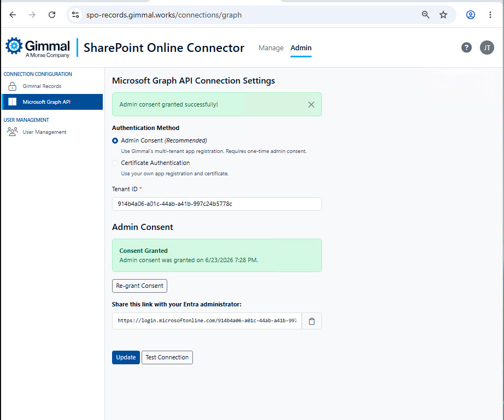Viewport: 504px width, 420px height.
Task: Click the User Management section header
Action: coord(26,120)
